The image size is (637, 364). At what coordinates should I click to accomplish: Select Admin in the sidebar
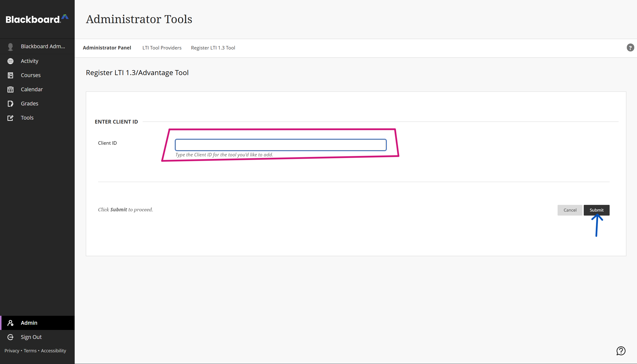click(x=37, y=323)
